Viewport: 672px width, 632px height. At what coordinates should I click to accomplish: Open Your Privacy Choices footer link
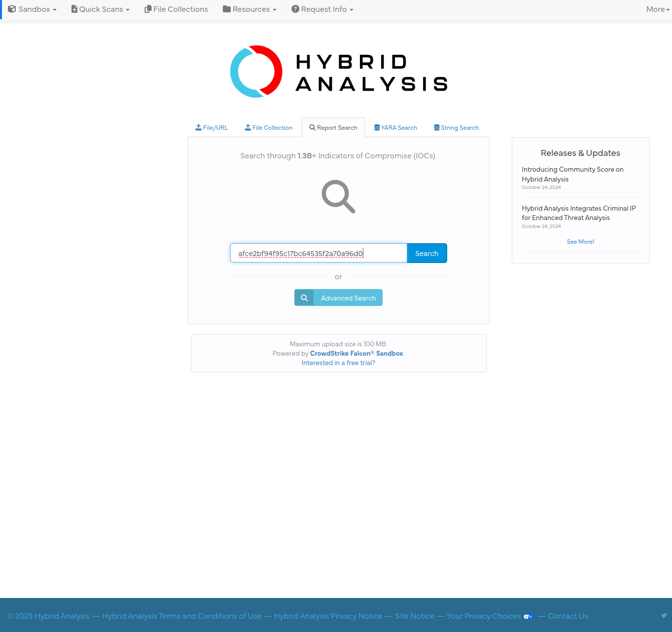tap(484, 616)
